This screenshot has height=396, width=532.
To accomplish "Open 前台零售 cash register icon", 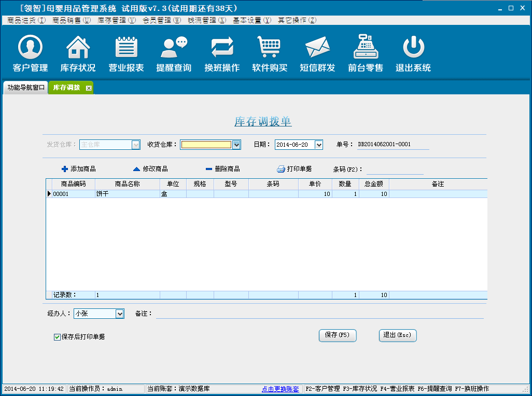I will tap(366, 48).
